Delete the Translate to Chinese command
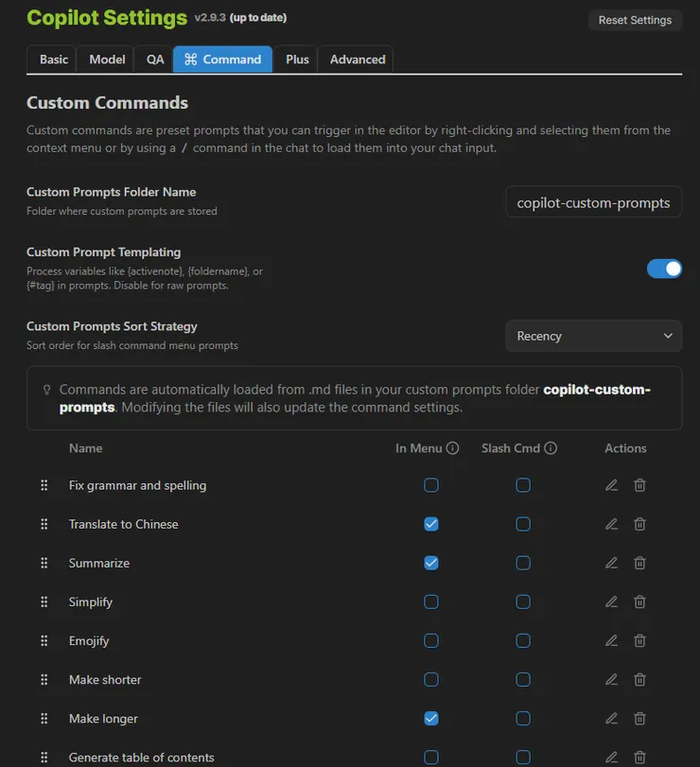Image resolution: width=700 pixels, height=767 pixels. [639, 524]
